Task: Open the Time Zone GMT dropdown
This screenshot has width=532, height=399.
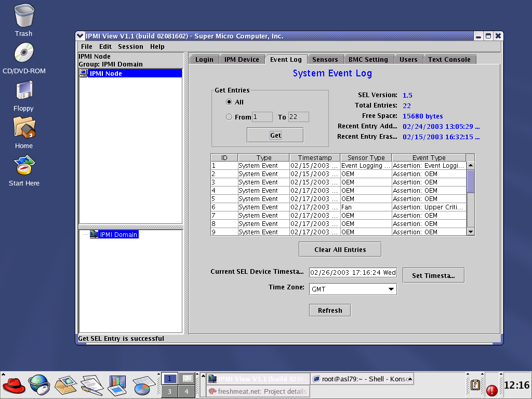Action: click(x=353, y=289)
